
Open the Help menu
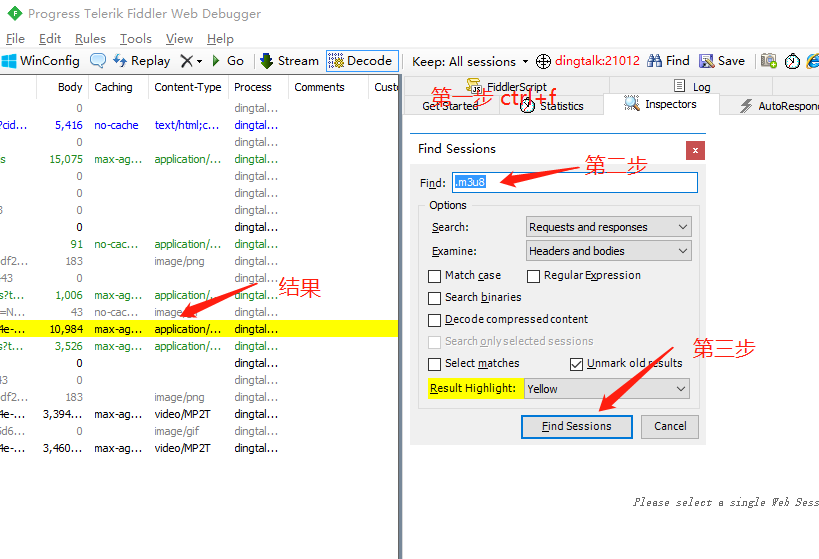tap(220, 39)
